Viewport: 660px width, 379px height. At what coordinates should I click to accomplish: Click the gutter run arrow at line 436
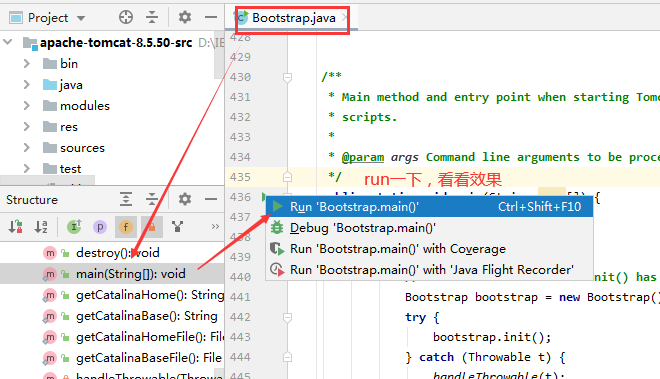[x=263, y=197]
